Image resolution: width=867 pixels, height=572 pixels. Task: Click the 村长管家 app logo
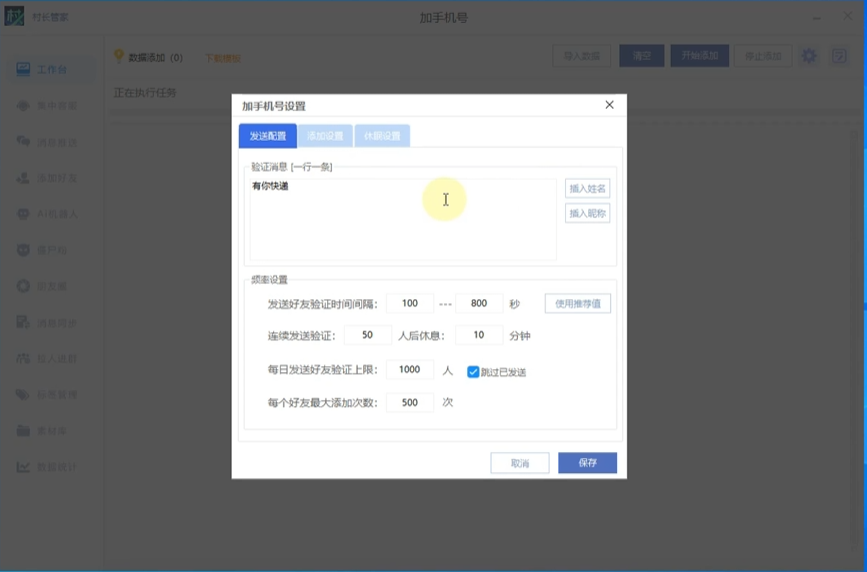click(x=14, y=17)
